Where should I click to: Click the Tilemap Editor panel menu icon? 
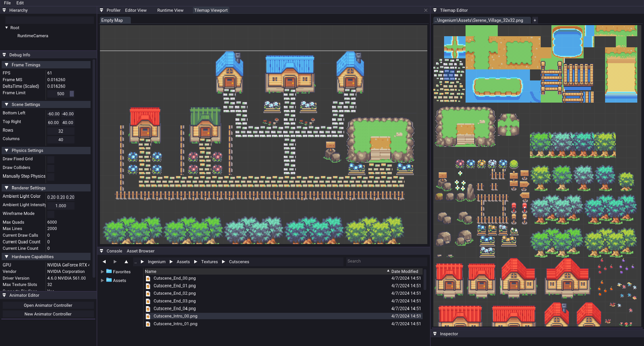(435, 10)
